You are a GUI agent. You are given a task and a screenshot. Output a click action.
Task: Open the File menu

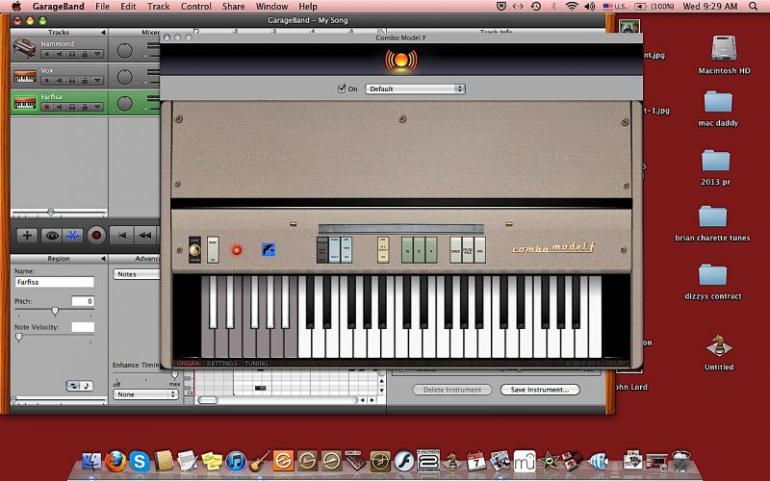pos(102,6)
